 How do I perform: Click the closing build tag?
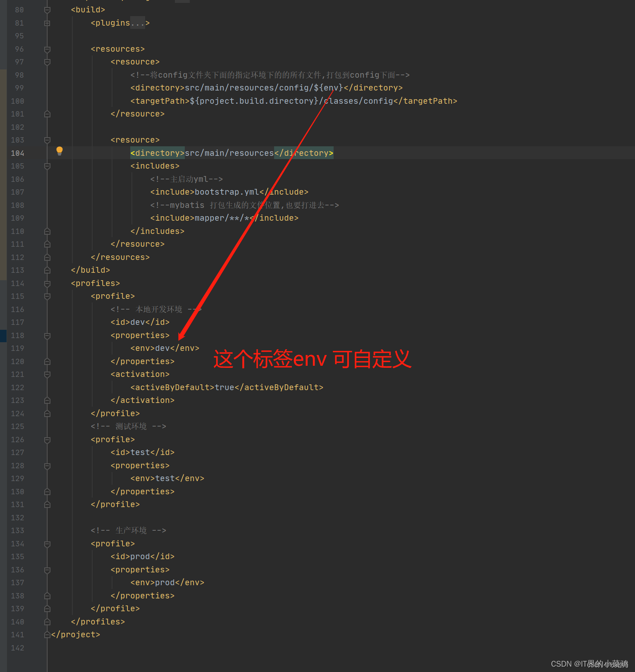pyautogui.click(x=91, y=270)
